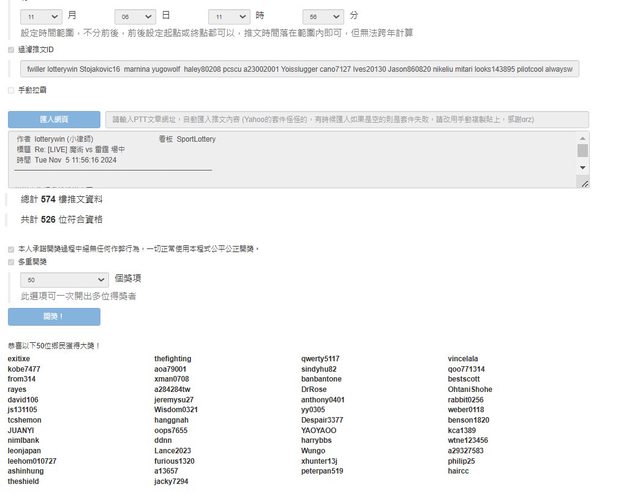Click winner name exitixe in results
Image resolution: width=640 pixels, height=495 pixels.
[19, 358]
